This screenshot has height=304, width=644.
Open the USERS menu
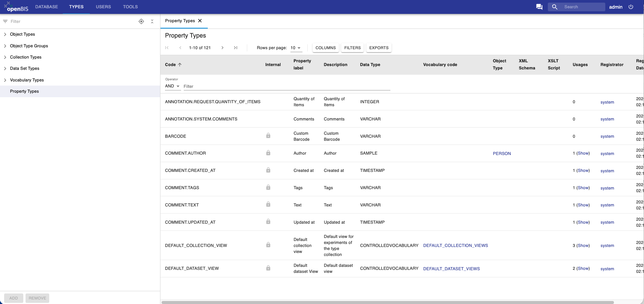[x=103, y=7]
